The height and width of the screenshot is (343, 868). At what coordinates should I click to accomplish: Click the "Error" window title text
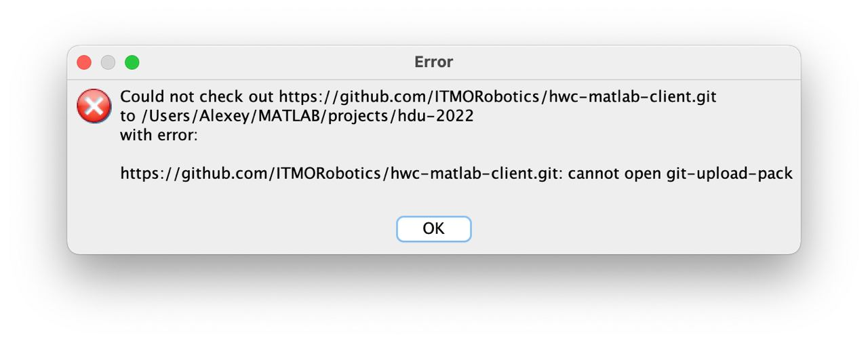433,62
